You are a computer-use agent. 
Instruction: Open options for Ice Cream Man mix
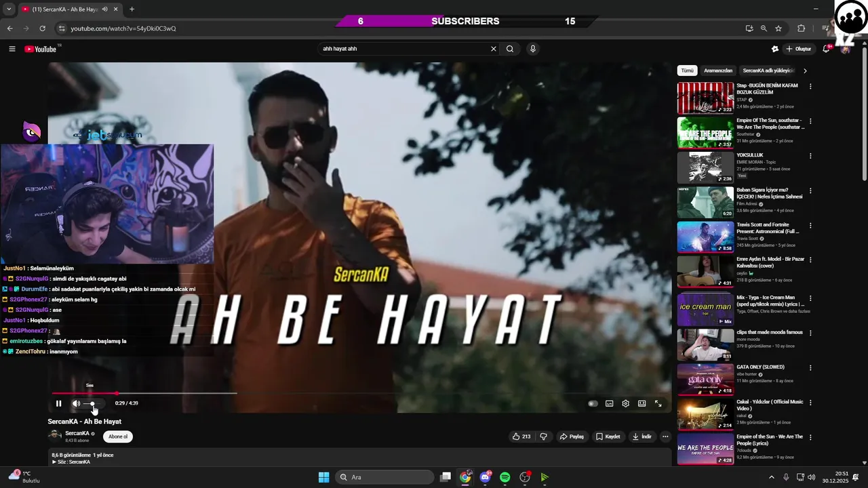[x=810, y=298]
